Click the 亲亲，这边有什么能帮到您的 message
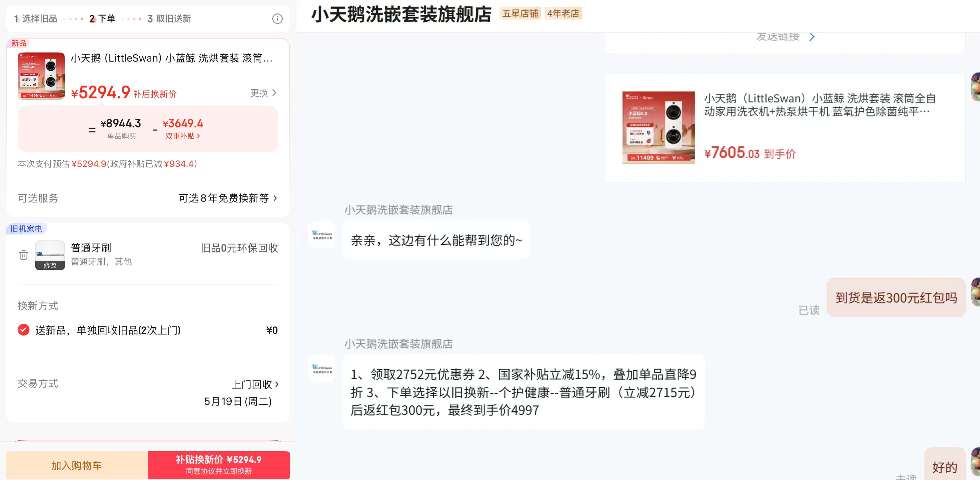 tap(436, 240)
